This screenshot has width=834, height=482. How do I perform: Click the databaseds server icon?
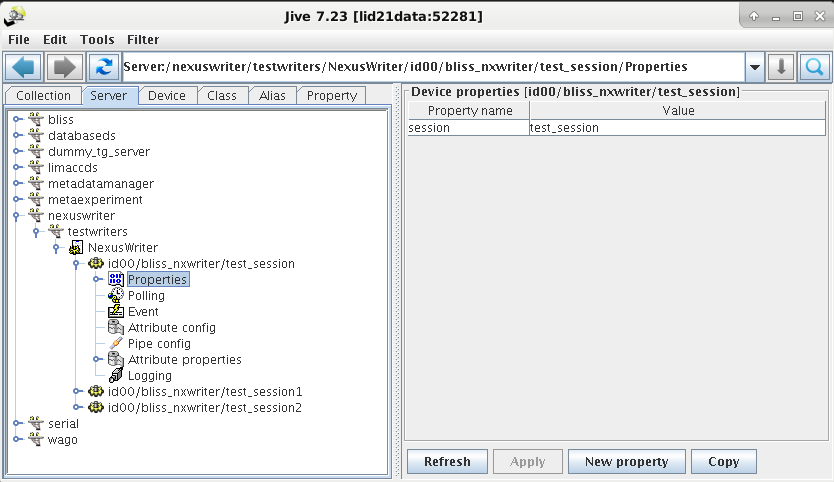36,136
